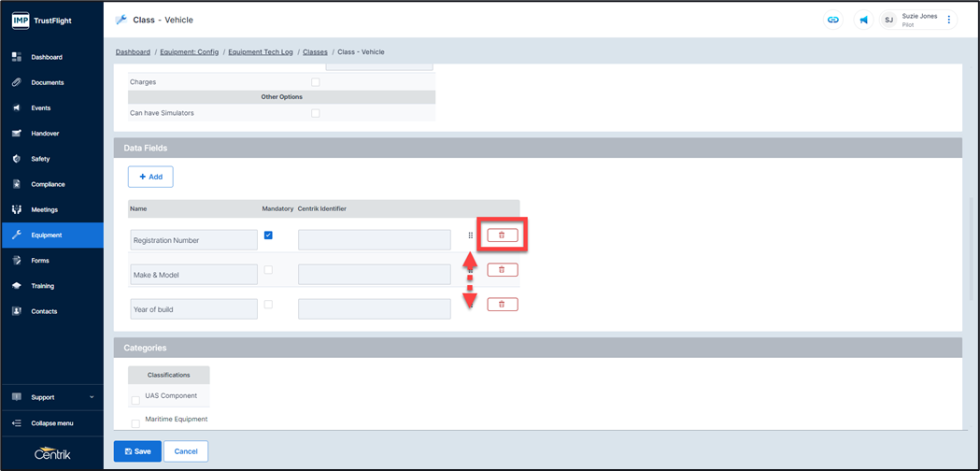Check the Charges option checkbox
Viewport: 980px width, 471px height.
point(315,82)
